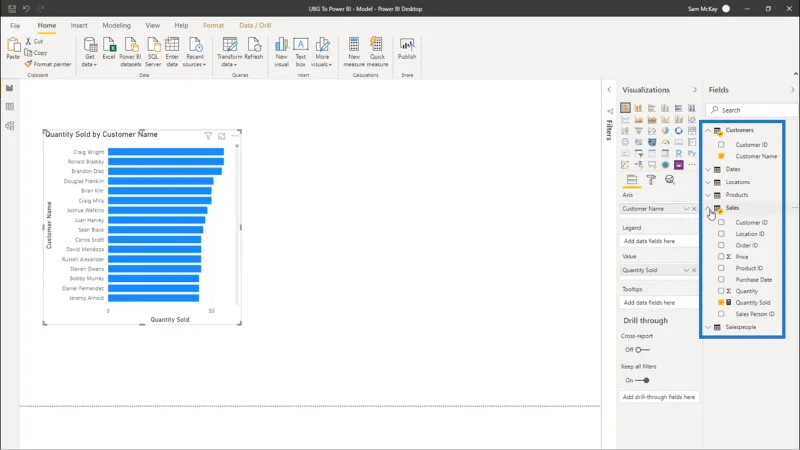
Task: Click the Cut command
Action: click(34, 41)
